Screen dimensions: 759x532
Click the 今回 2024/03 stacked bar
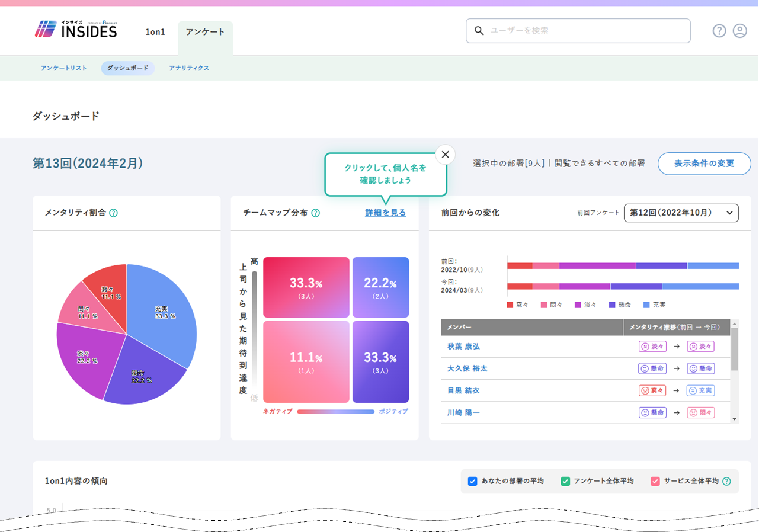tap(623, 286)
